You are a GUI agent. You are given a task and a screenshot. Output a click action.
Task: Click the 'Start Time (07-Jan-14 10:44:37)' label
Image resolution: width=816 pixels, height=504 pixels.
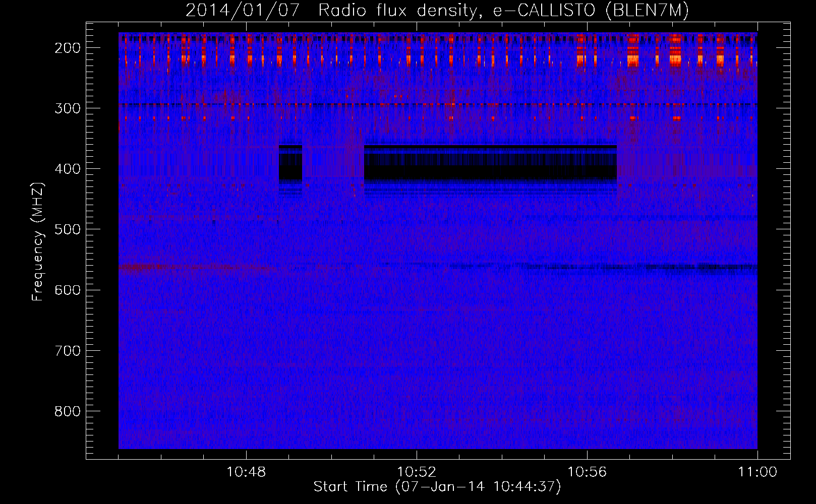pos(437,487)
